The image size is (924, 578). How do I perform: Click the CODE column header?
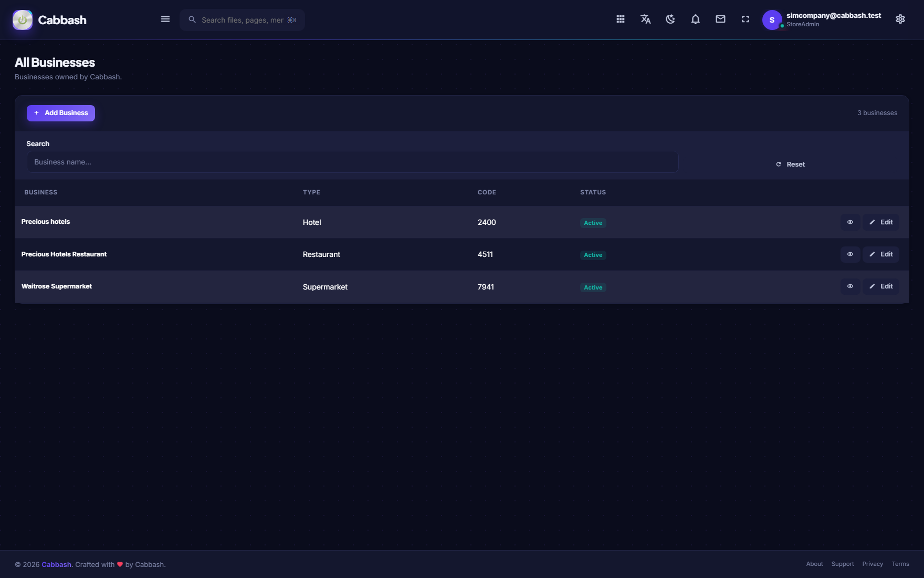click(487, 192)
